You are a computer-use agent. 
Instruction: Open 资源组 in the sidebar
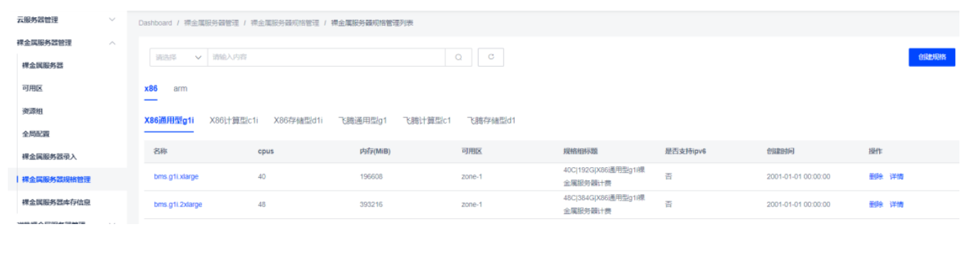click(x=33, y=111)
